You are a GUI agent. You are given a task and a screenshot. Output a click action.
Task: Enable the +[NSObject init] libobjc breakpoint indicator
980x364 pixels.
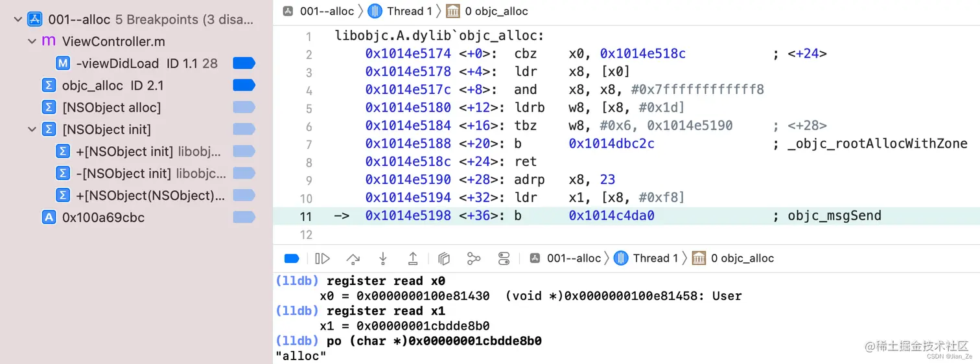[x=244, y=152]
